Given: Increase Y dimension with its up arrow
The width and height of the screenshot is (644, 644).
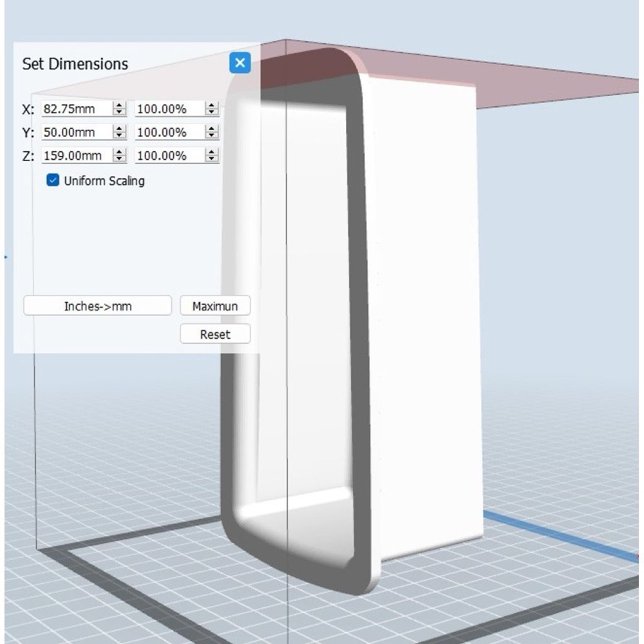Looking at the screenshot, I should (120, 129).
